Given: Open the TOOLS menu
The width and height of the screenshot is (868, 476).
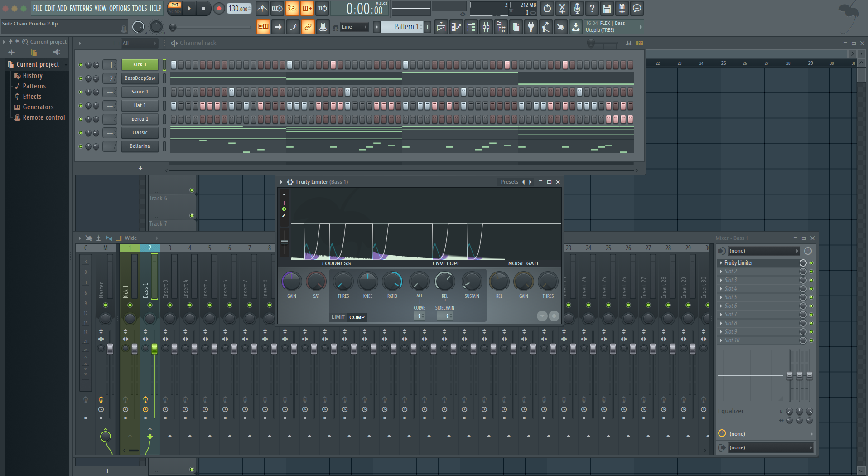Looking at the screenshot, I should click(140, 8).
